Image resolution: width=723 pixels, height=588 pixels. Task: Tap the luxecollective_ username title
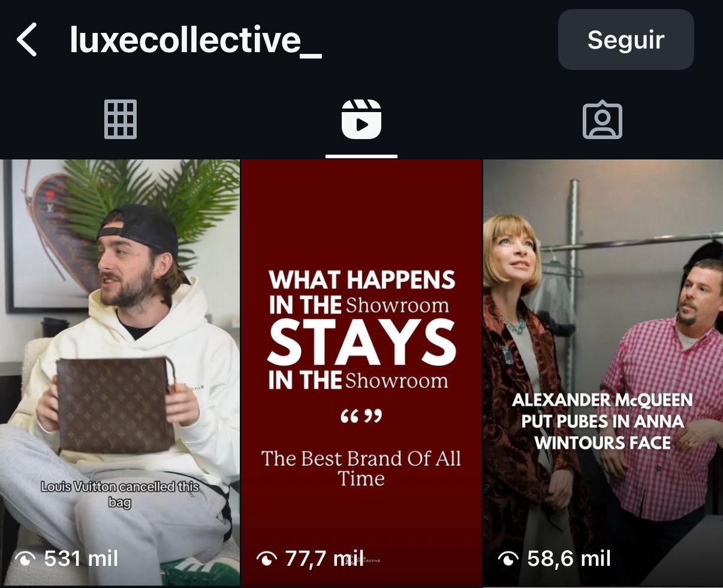pyautogui.click(x=195, y=40)
